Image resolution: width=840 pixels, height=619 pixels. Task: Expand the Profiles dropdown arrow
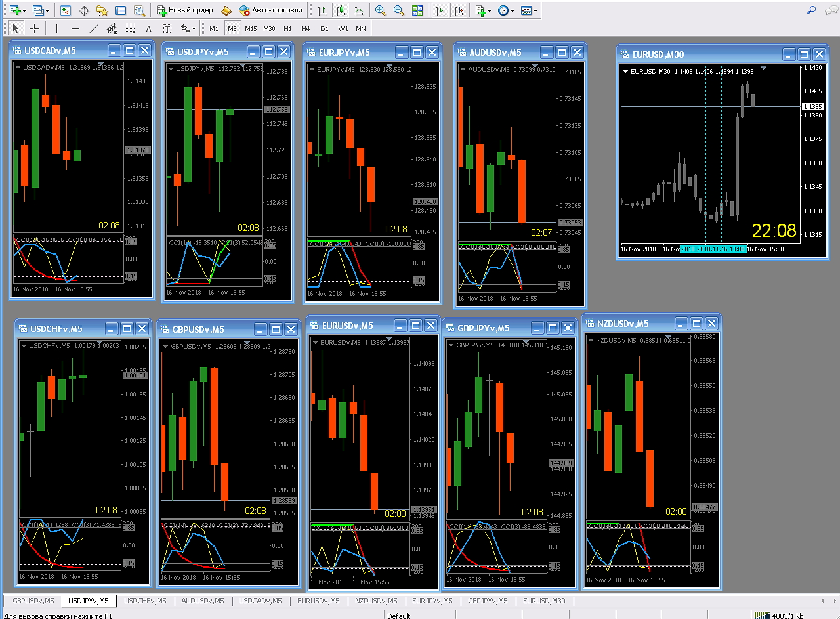click(47, 11)
